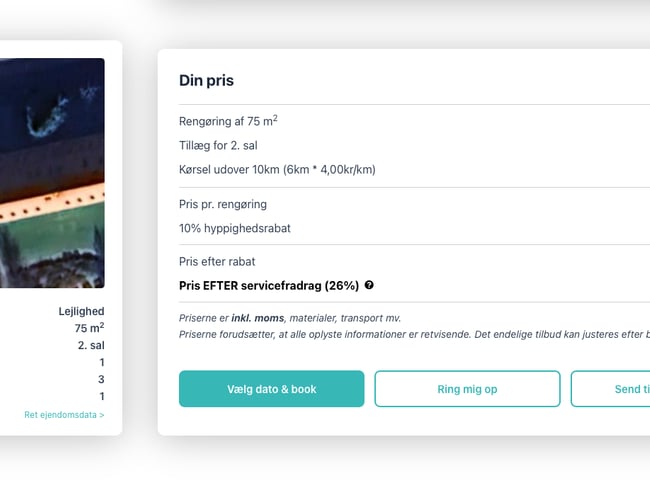This screenshot has width=650, height=500.
Task: Click the partially visible 'Send' button
Action: (x=610, y=389)
